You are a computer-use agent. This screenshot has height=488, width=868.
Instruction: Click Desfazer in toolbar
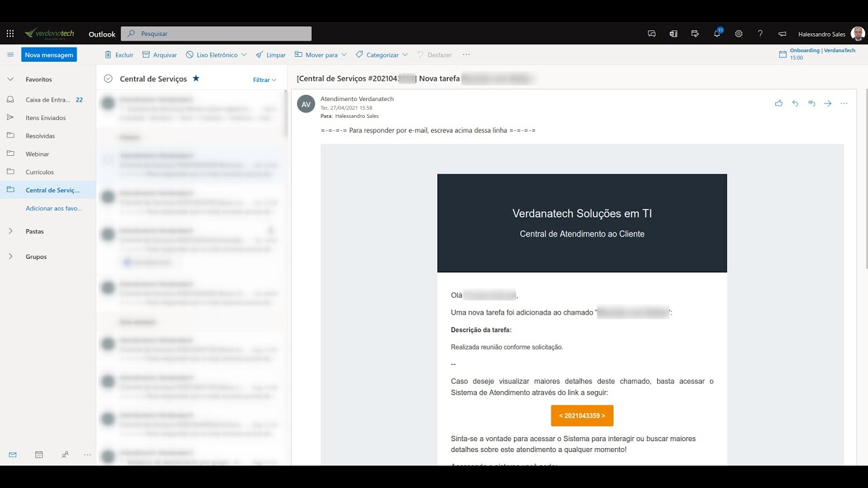pos(434,55)
